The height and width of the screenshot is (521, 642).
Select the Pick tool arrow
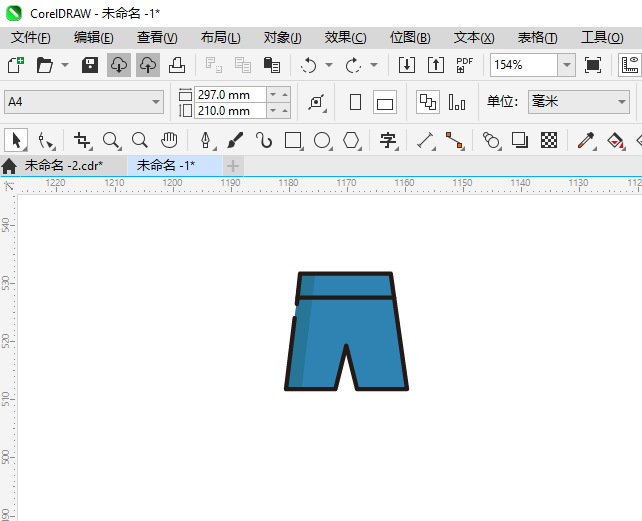[x=16, y=140]
